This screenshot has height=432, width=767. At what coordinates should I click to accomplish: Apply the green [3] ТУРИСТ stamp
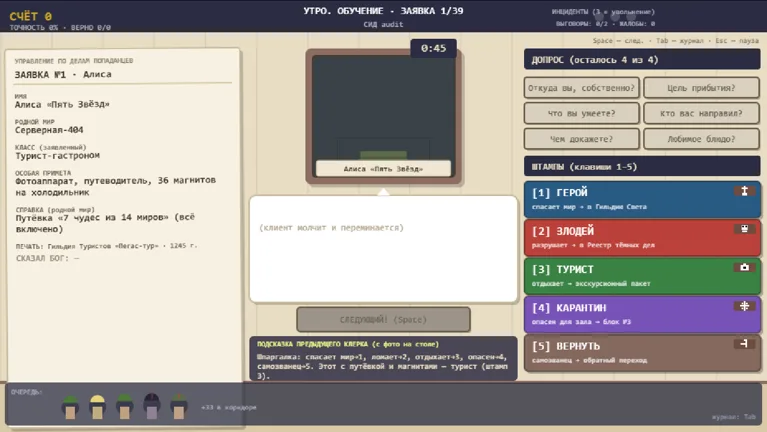click(642, 276)
